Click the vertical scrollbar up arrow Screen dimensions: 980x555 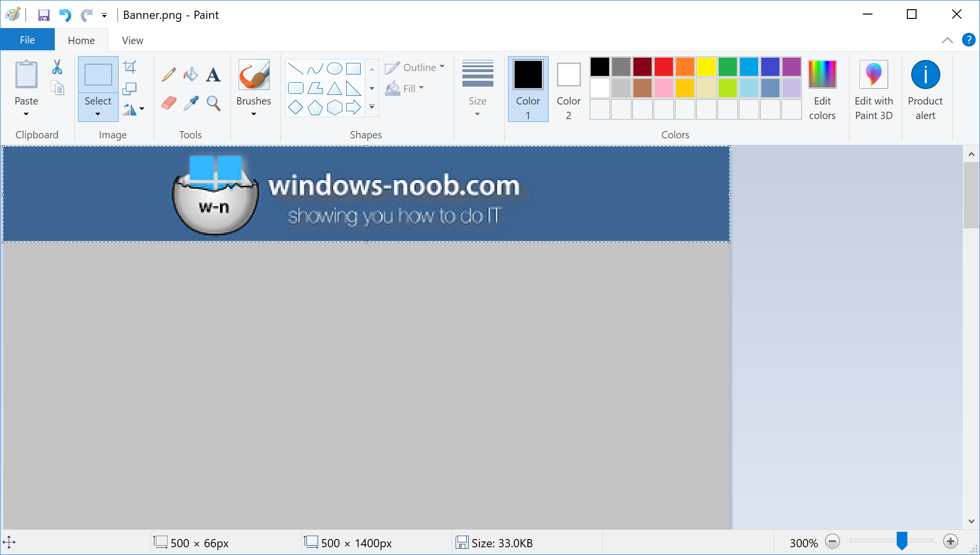(x=971, y=154)
